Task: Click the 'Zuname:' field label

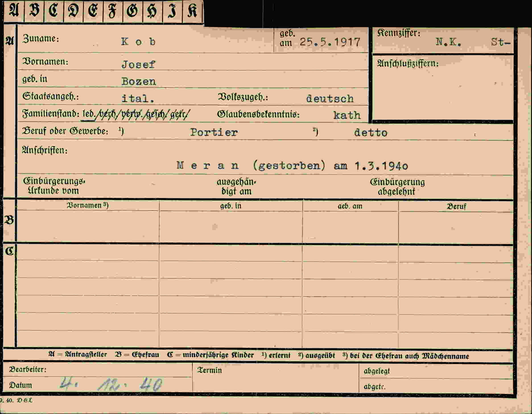Action: tap(41, 39)
